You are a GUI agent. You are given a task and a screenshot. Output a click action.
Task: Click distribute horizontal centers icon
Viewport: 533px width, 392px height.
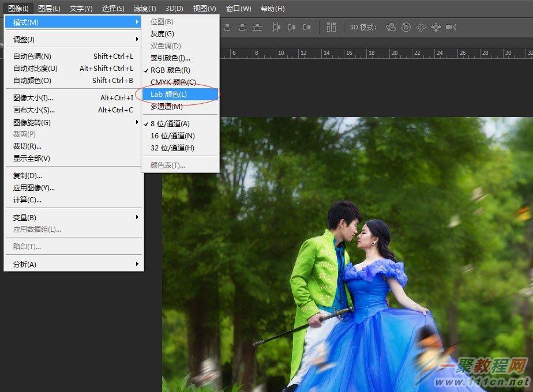[292, 27]
